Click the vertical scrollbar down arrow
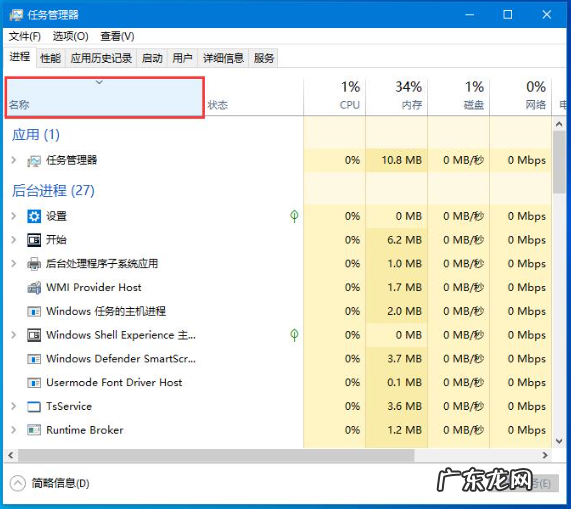Viewport: 571px width, 509px height. click(559, 441)
